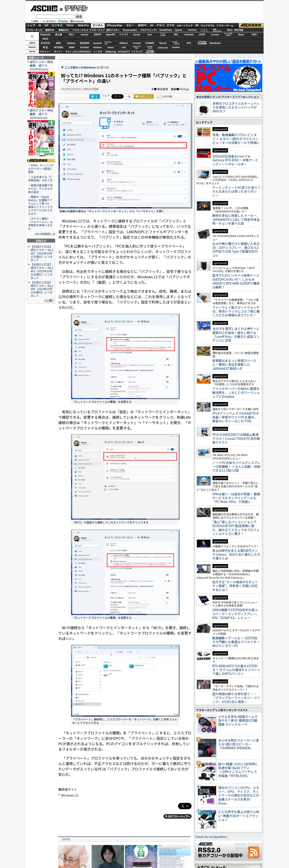Open the Windows 11 related site link

[x=70, y=795]
